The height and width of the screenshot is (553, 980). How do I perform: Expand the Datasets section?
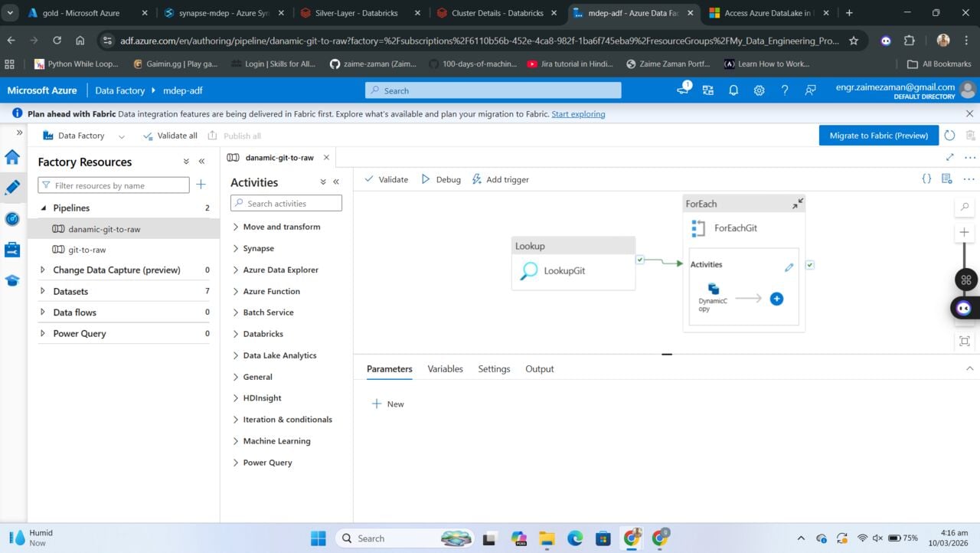44,291
